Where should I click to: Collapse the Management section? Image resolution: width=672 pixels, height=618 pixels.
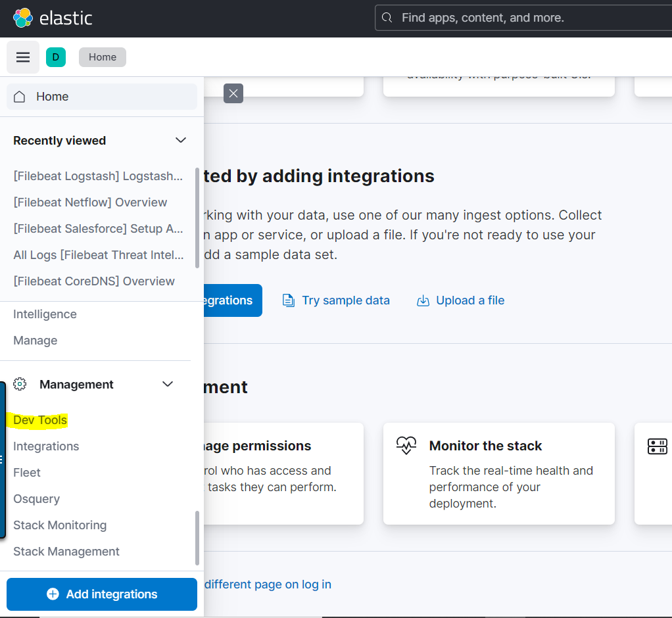[168, 384]
